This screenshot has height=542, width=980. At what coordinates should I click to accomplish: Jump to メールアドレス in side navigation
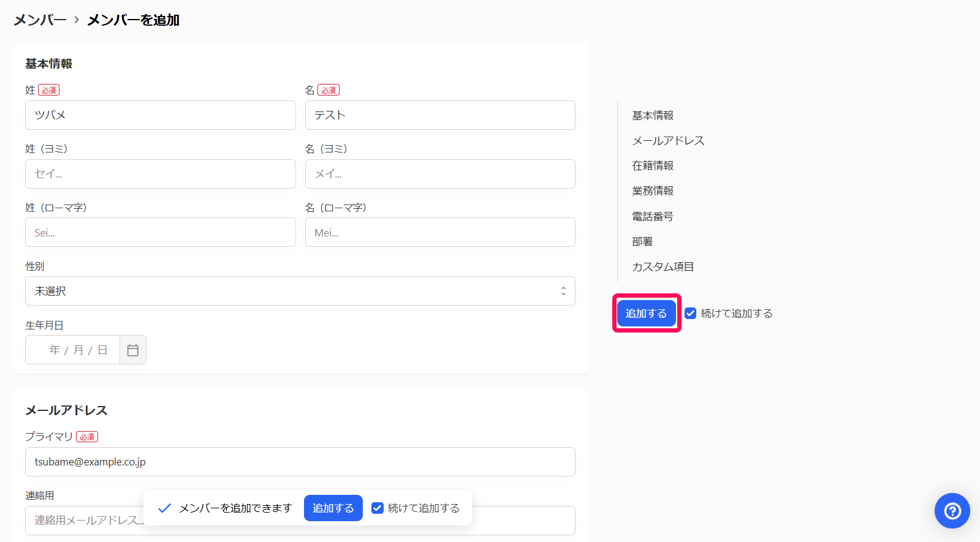pos(668,140)
